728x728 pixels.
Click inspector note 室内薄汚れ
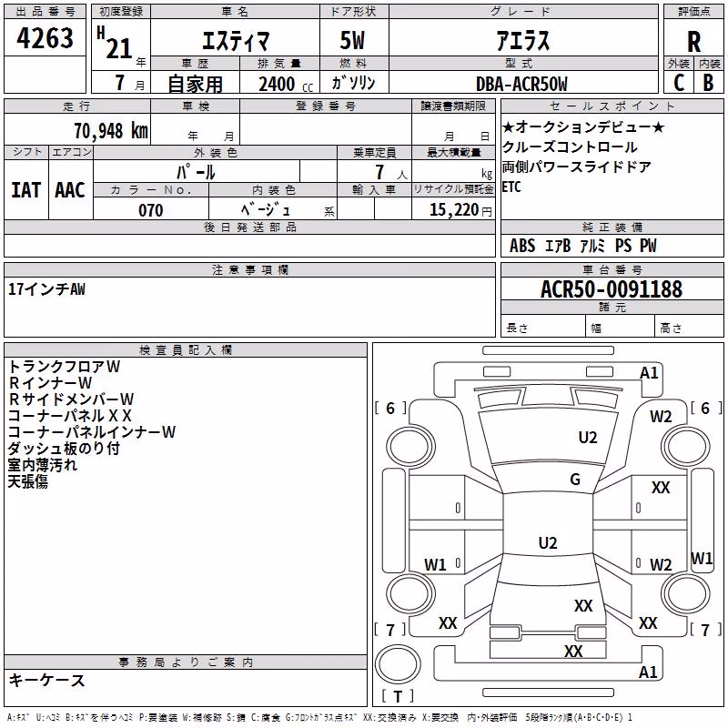tap(42, 464)
